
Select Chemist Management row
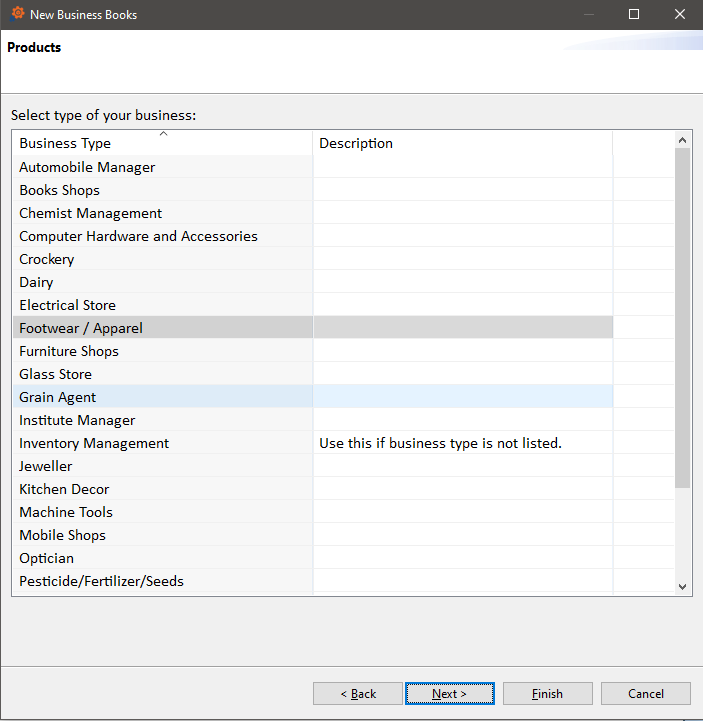90,213
